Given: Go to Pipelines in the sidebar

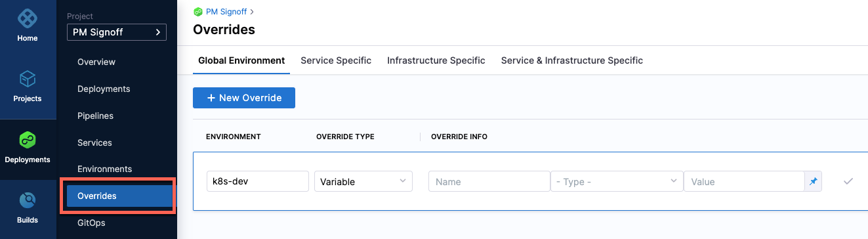Looking at the screenshot, I should pyautogui.click(x=95, y=116).
